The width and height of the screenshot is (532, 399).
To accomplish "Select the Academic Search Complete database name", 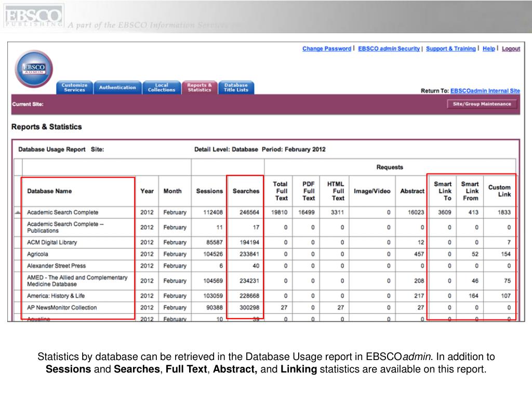I will pyautogui.click(x=63, y=212).
